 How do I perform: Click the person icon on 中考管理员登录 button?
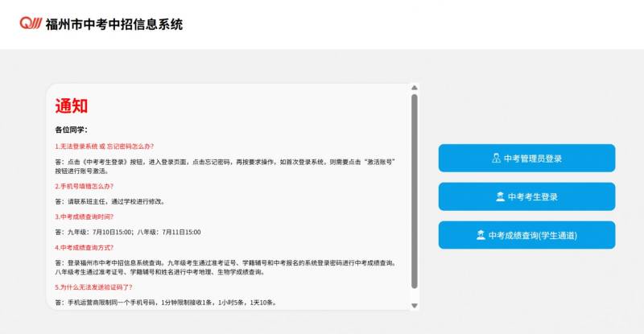(496, 159)
